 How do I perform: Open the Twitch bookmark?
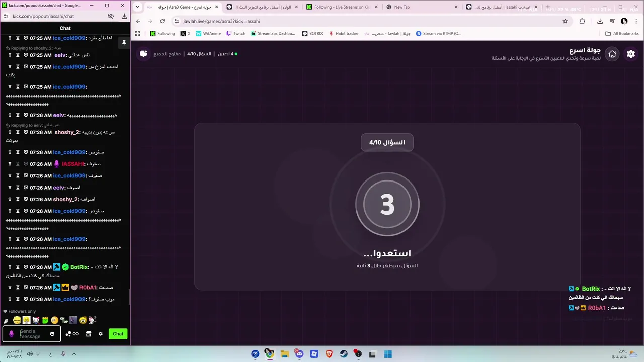point(236,34)
